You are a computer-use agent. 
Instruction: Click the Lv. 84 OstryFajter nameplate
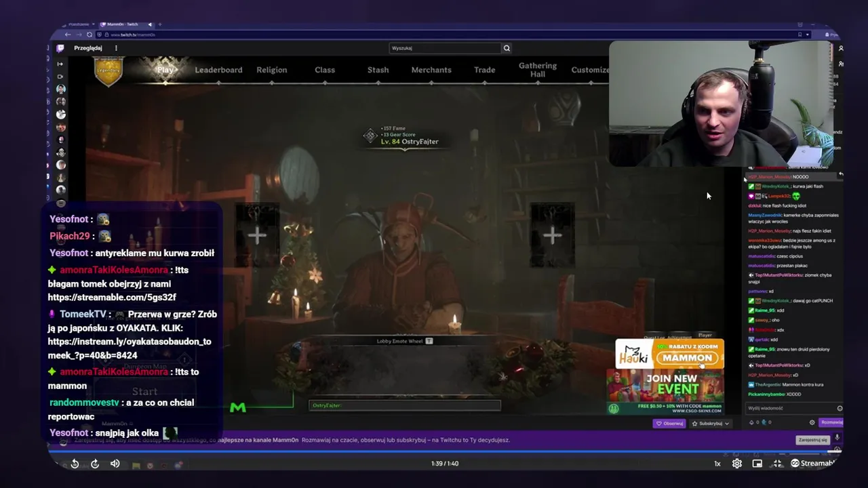(409, 142)
